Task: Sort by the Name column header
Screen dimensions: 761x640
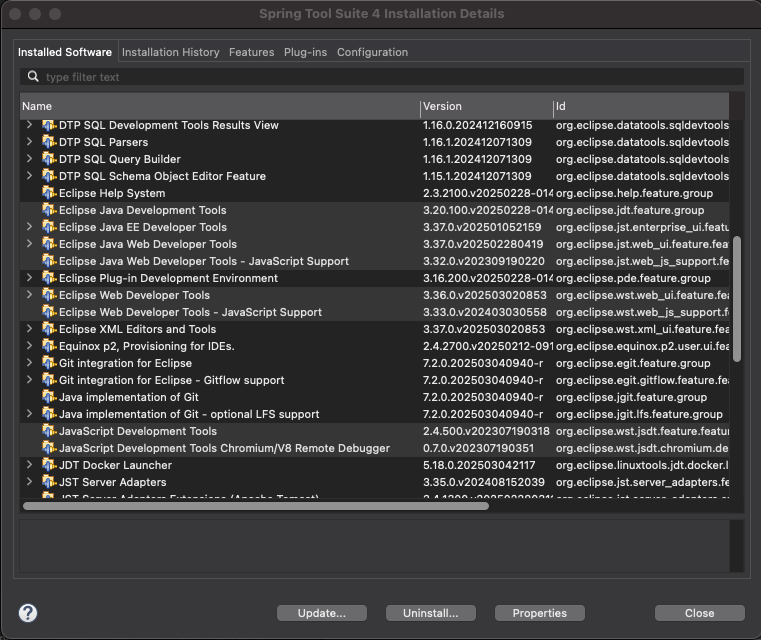Action: click(x=220, y=106)
